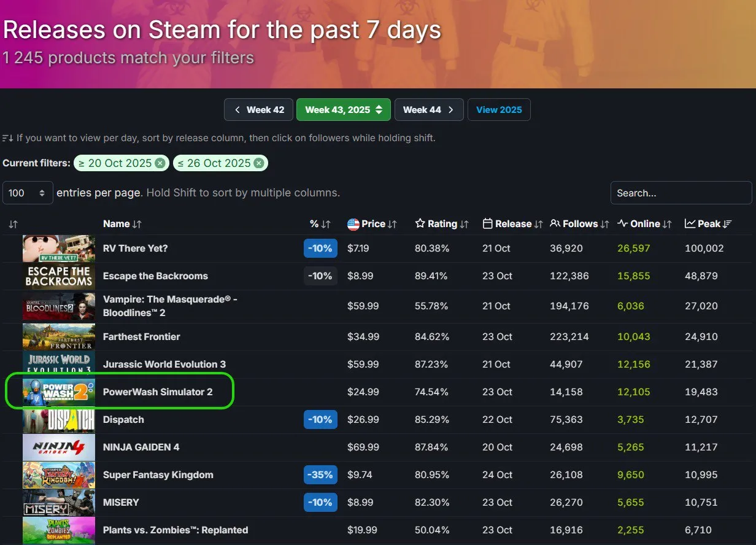Open MISERY game thumbnail
This screenshot has height=545, width=756.
pyautogui.click(x=59, y=503)
